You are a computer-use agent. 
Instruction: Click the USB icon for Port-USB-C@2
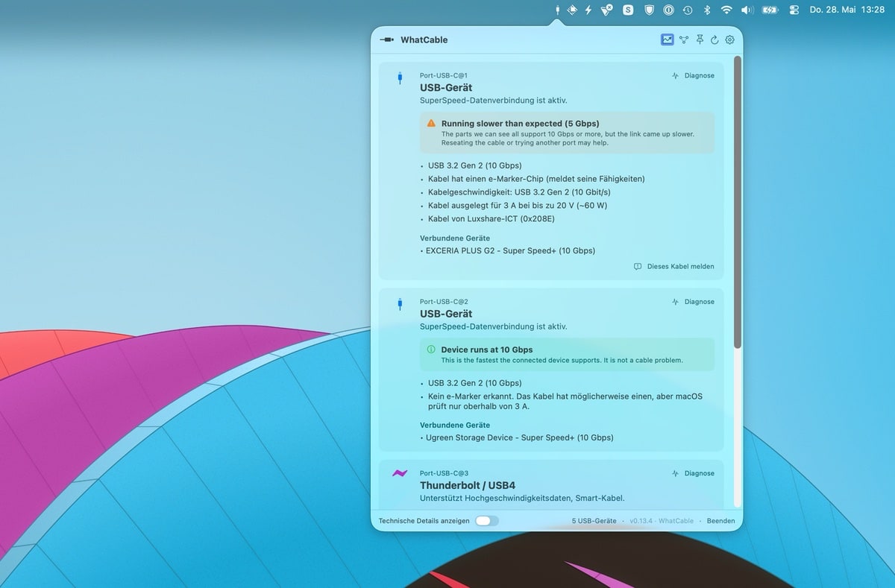(x=400, y=304)
